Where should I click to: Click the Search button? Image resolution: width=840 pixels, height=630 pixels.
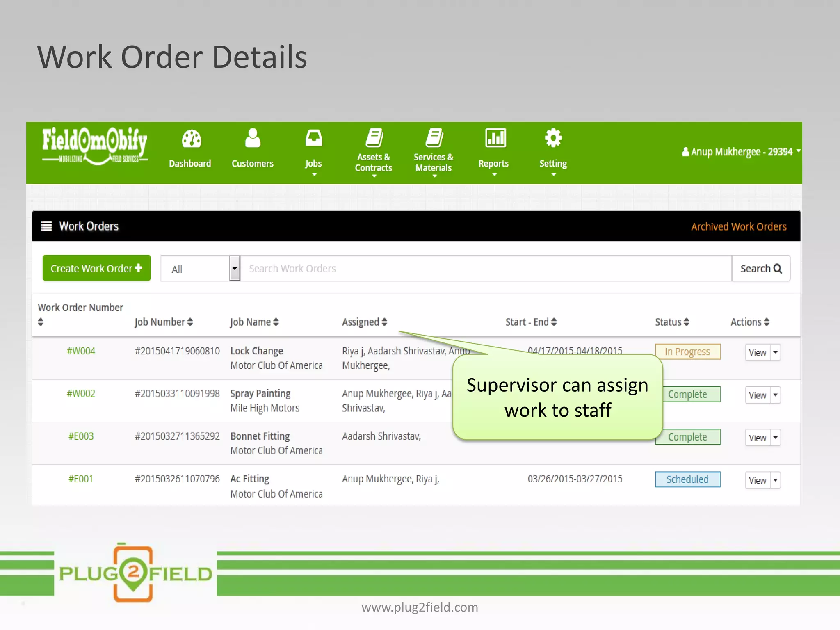coord(761,269)
